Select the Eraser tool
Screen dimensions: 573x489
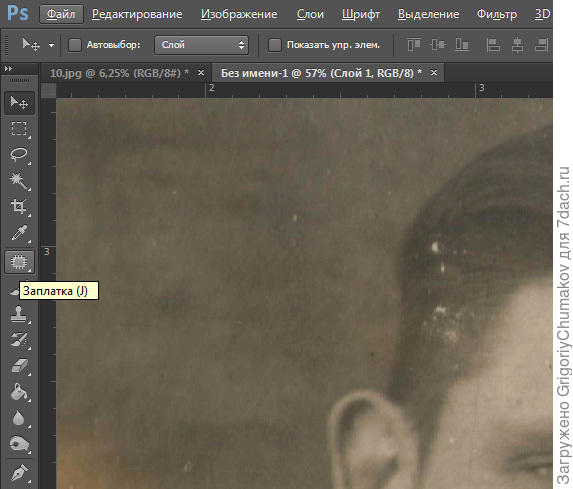pos(19,365)
